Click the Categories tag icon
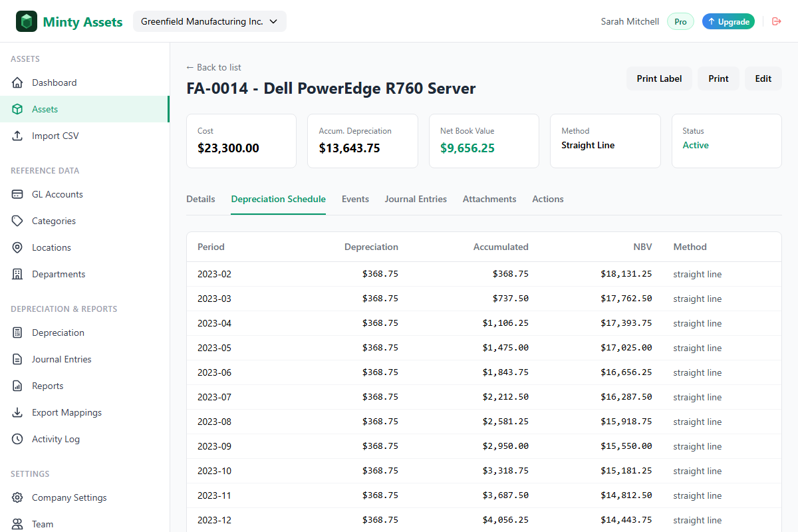 point(18,221)
